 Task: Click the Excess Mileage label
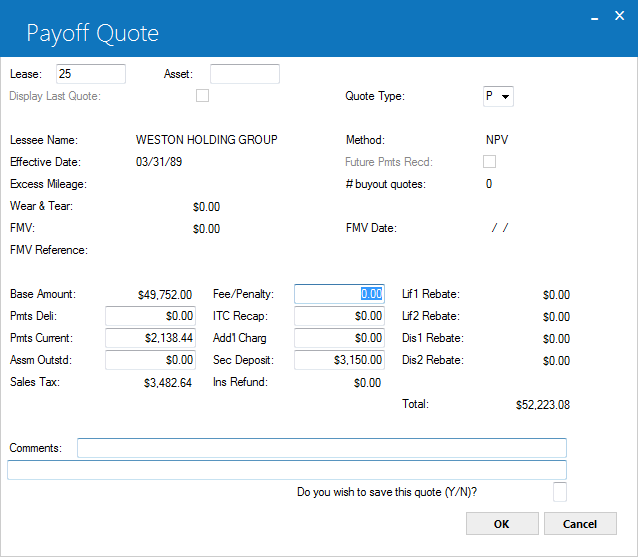[x=48, y=184]
